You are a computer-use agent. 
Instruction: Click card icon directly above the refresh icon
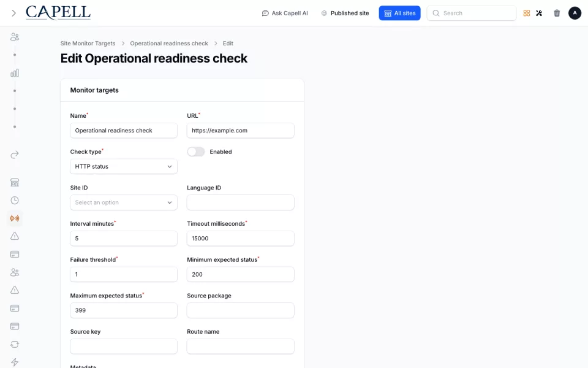click(15, 326)
